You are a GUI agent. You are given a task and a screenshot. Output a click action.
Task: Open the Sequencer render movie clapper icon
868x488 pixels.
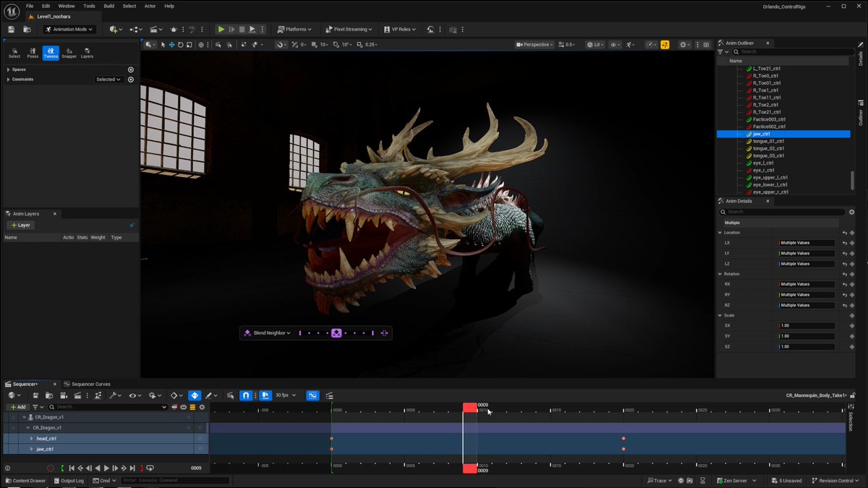click(x=77, y=395)
